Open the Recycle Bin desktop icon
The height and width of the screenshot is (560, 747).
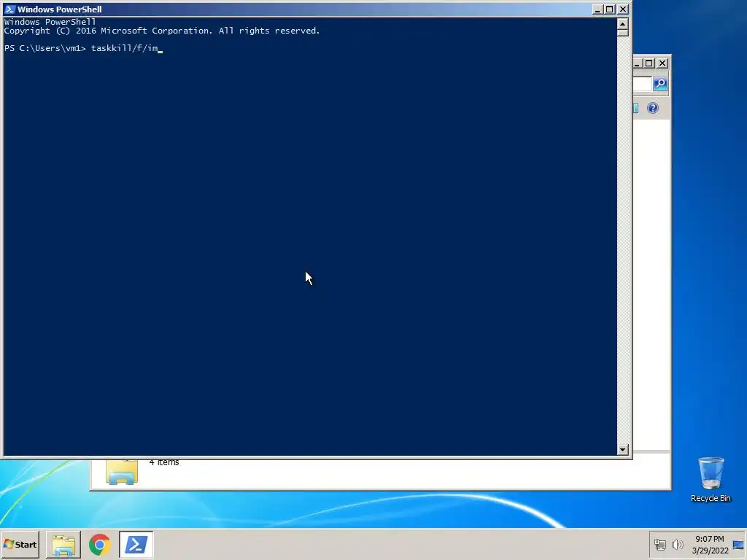tap(711, 479)
